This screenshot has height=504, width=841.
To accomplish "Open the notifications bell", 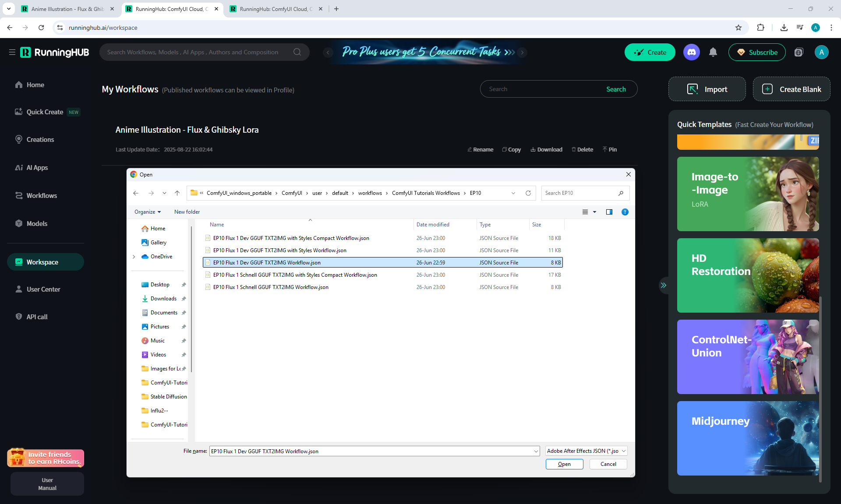I will point(713,52).
